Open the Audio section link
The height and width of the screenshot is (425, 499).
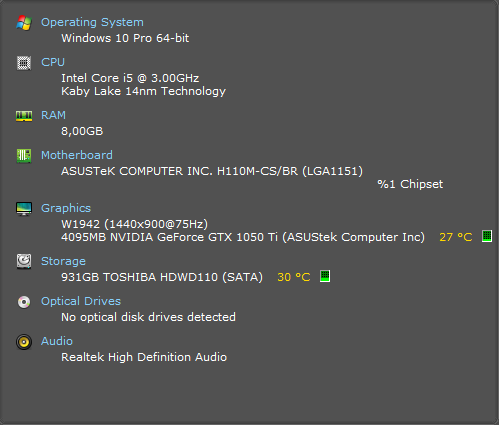57,341
